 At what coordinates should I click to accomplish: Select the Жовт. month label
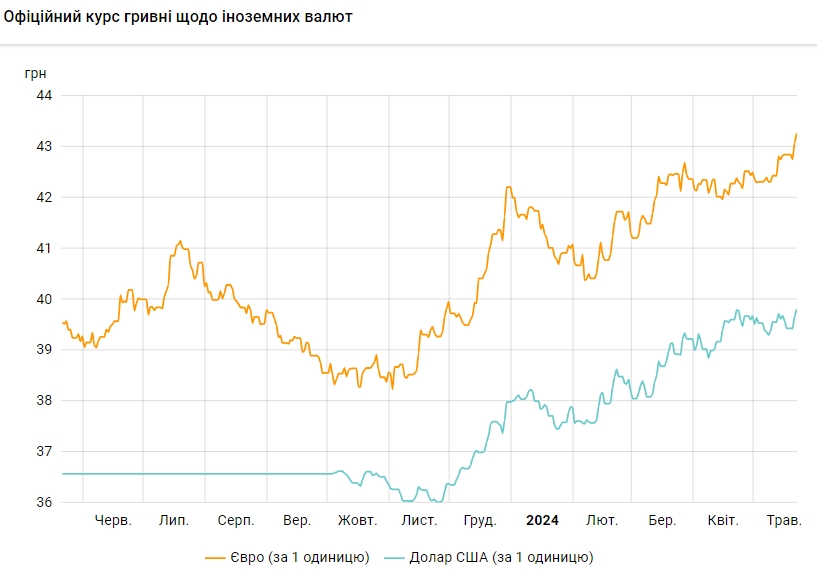tap(357, 520)
